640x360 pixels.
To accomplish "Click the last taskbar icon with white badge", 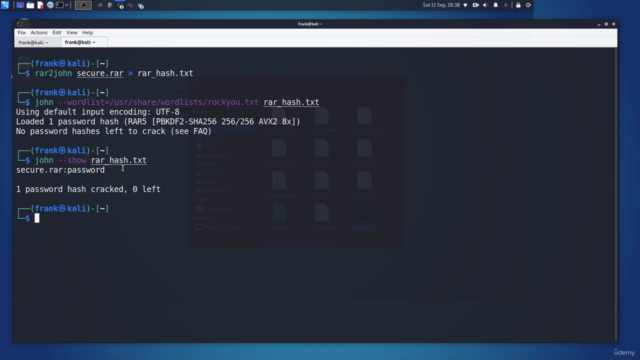I will click(141, 5).
